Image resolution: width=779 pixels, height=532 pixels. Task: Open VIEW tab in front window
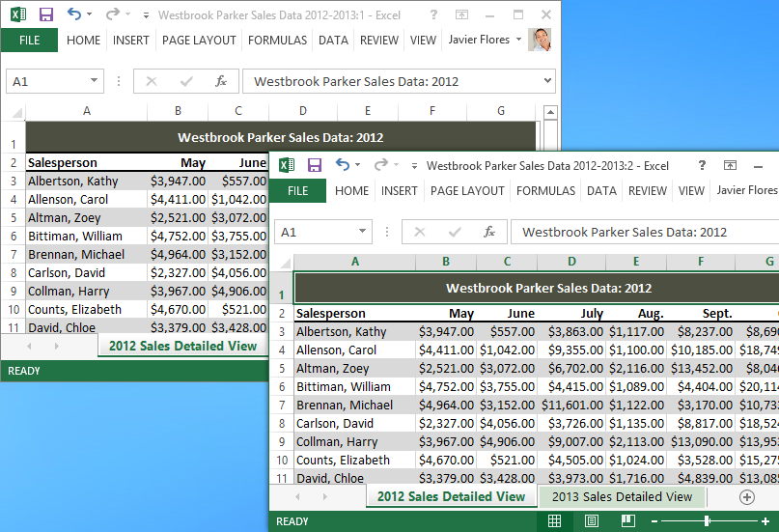691,191
